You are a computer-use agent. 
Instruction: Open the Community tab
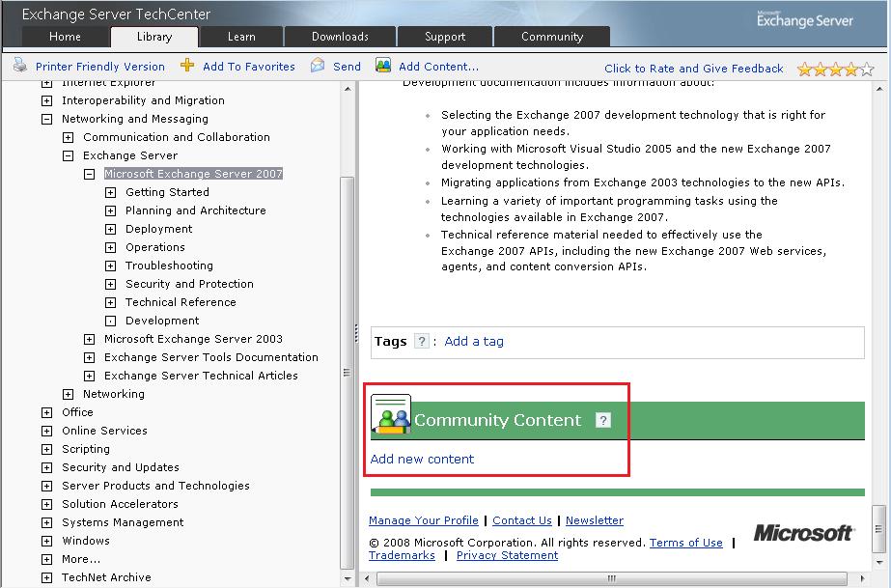coord(552,37)
